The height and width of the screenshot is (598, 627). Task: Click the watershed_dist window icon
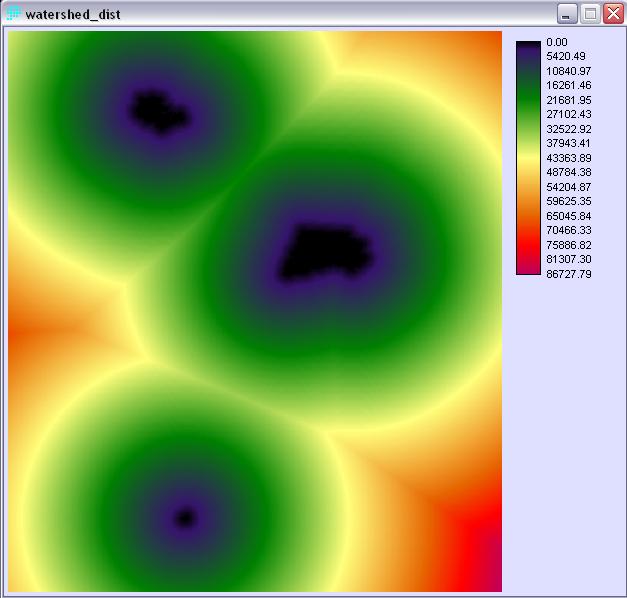click(14, 14)
